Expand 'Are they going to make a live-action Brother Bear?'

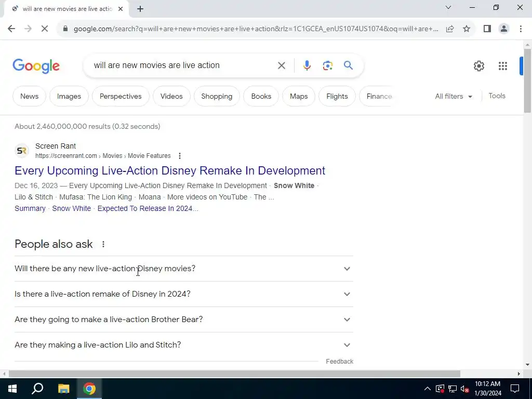(183, 320)
